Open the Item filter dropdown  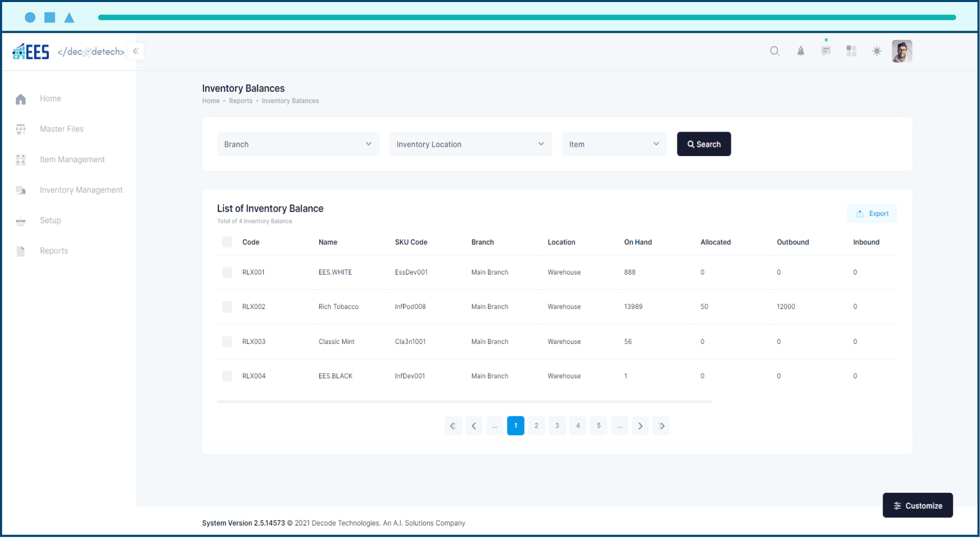614,144
